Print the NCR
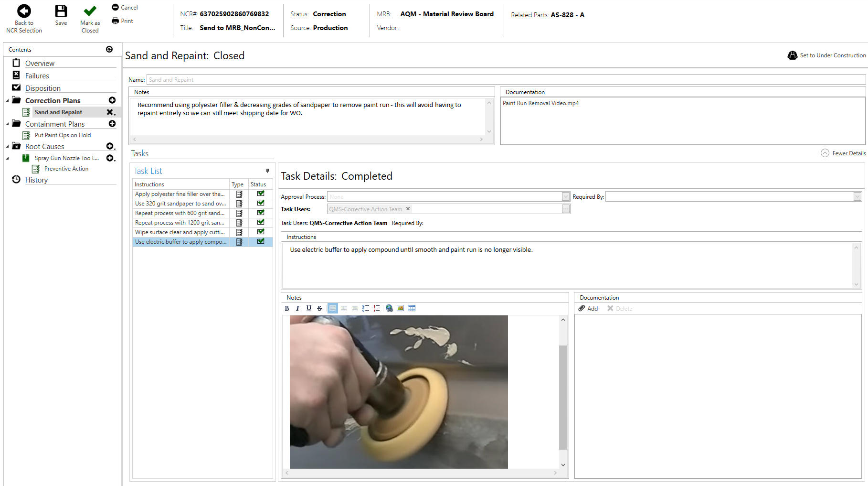 coord(122,21)
